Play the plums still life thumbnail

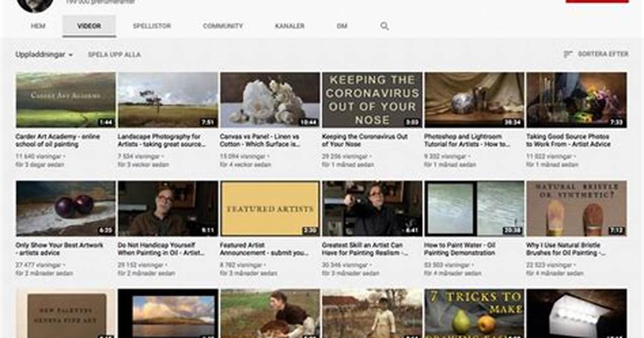click(x=66, y=208)
